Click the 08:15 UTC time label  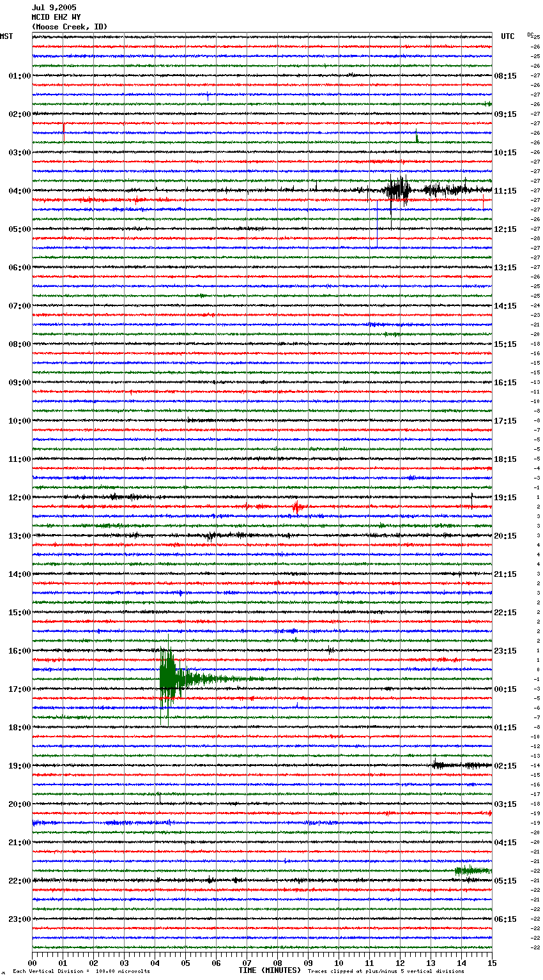coord(505,76)
